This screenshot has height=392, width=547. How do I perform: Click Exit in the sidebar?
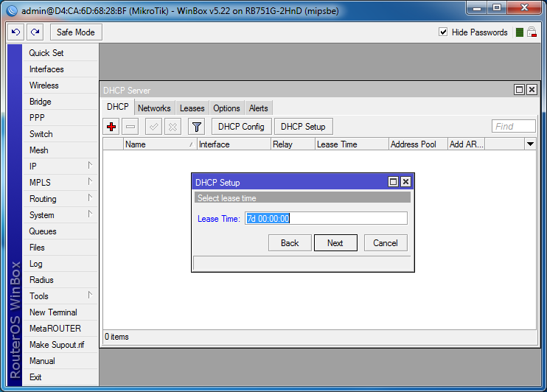60,377
